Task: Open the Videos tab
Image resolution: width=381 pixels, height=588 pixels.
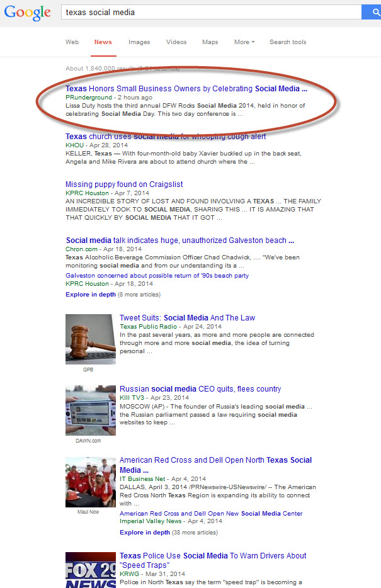Action: (x=176, y=42)
